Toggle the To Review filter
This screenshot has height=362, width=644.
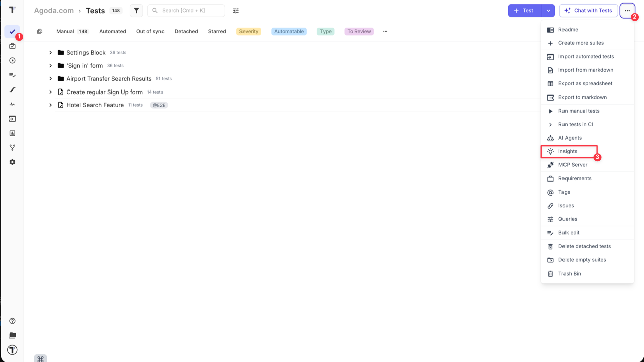[x=359, y=31]
